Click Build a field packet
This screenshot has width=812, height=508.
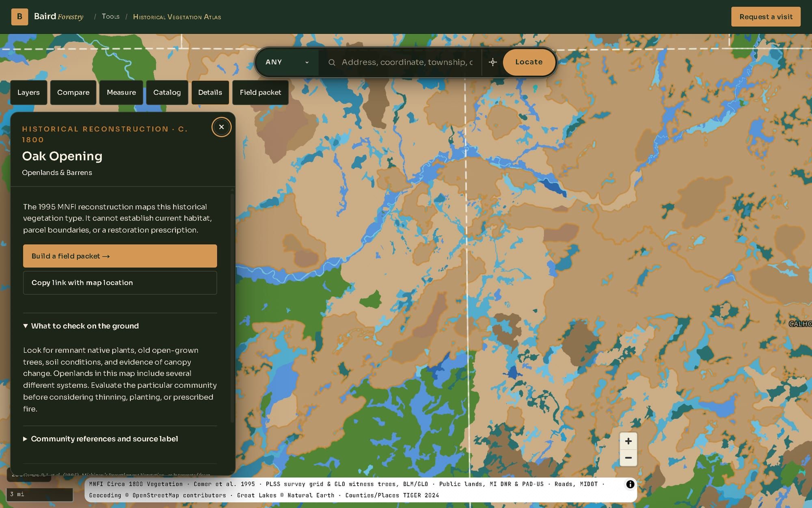[x=120, y=256]
